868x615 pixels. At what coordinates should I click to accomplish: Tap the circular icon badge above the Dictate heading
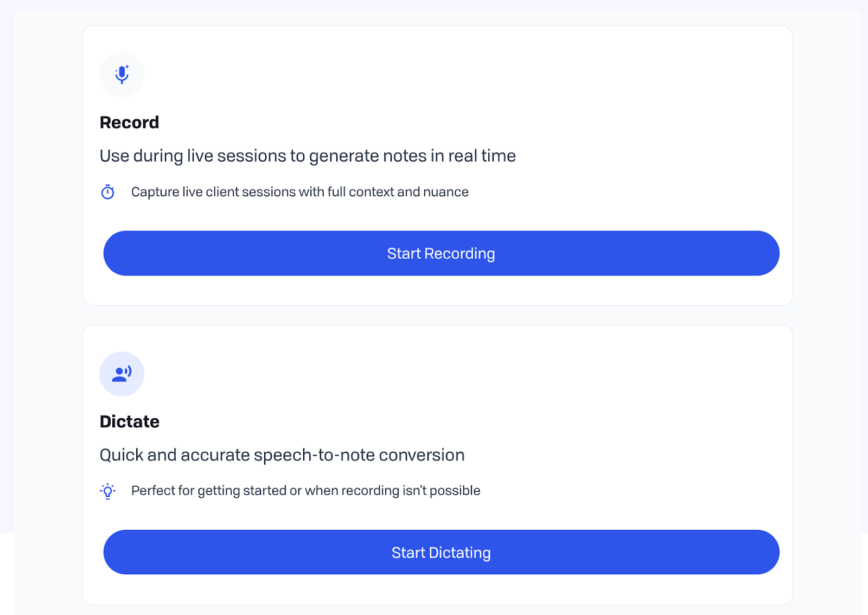[x=122, y=374]
